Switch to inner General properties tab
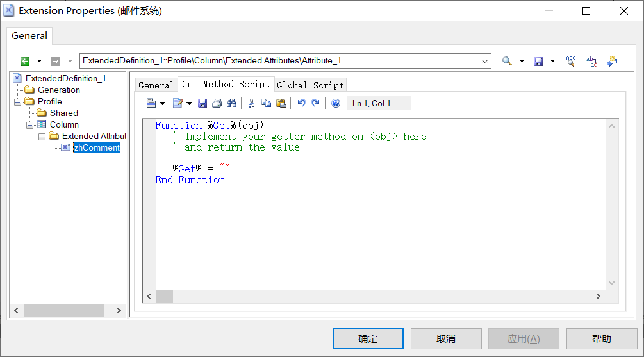Image resolution: width=644 pixels, height=357 pixels. coord(156,85)
